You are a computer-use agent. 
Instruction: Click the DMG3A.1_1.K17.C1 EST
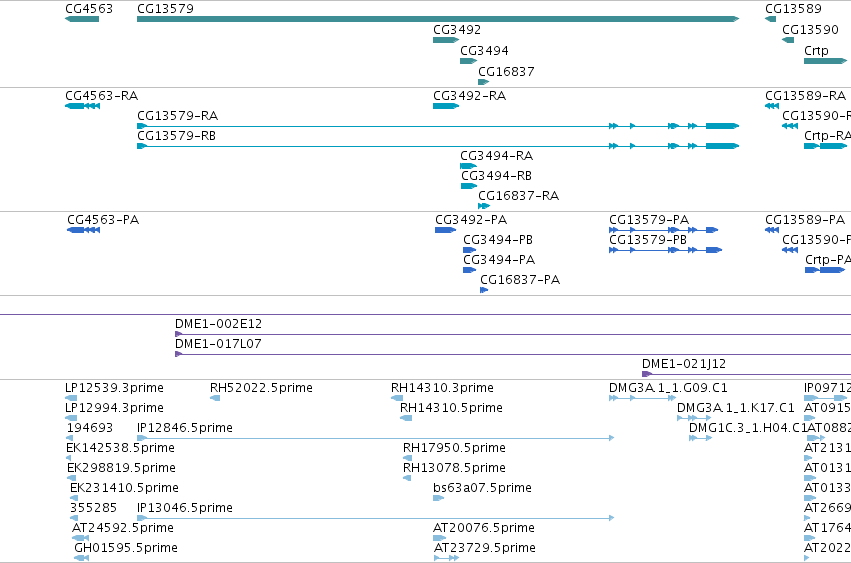694,419
